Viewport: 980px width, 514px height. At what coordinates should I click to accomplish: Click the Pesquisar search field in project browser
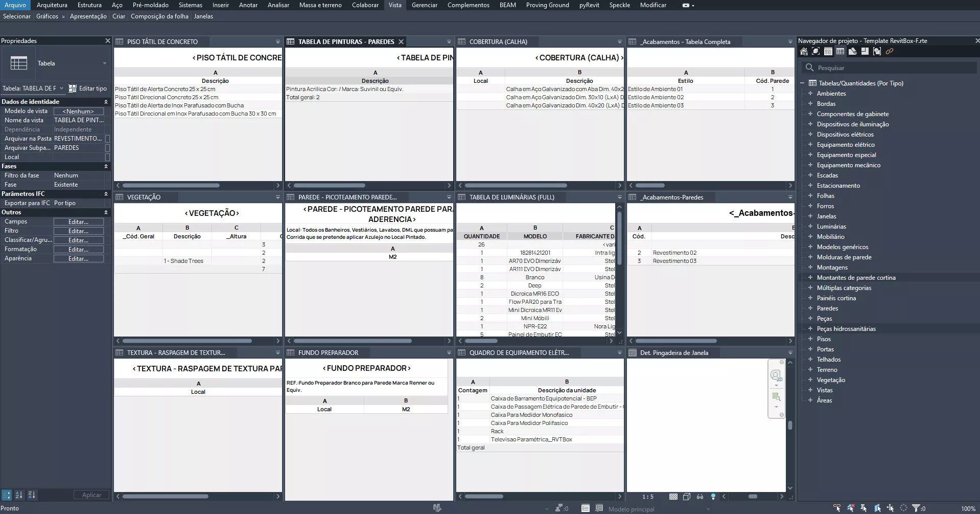pos(889,68)
